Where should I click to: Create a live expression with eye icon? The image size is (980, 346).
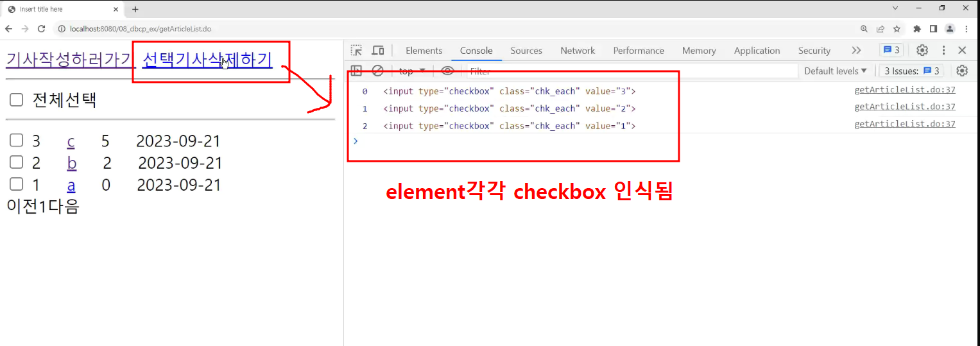[x=448, y=71]
